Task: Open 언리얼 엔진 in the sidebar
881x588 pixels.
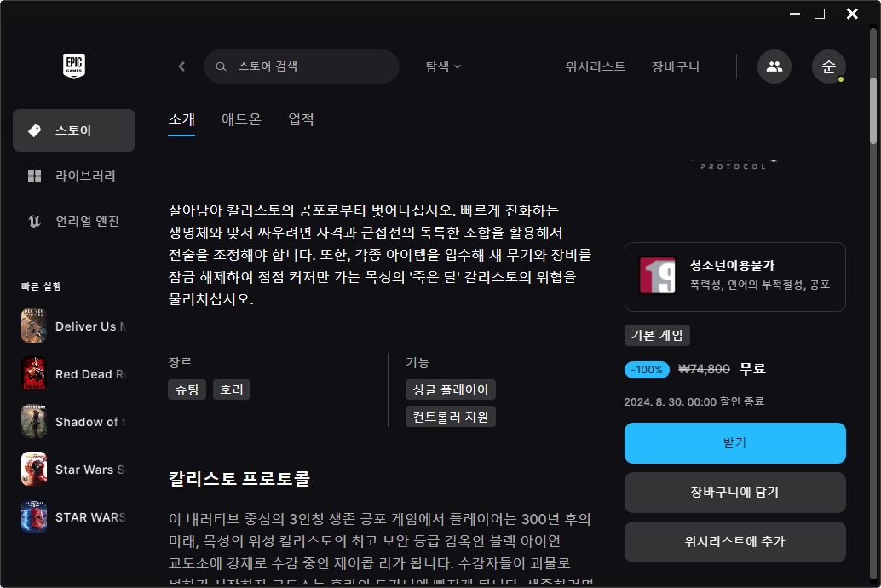Action: click(74, 221)
